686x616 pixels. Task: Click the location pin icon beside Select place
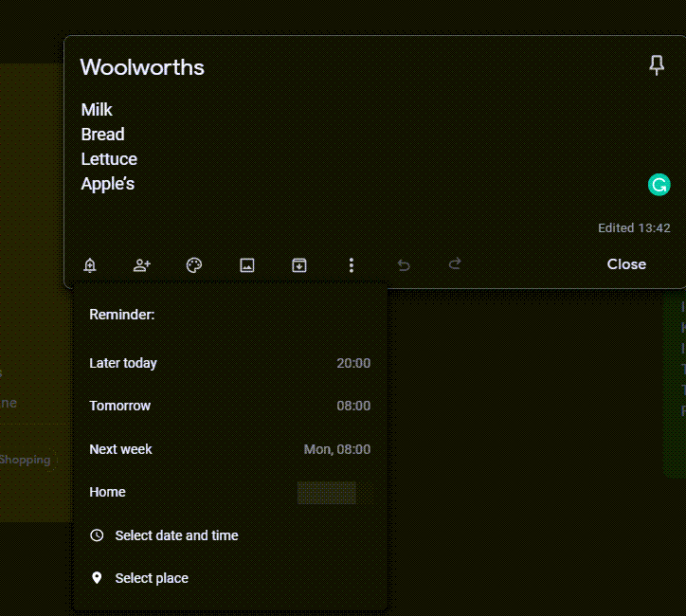click(97, 578)
